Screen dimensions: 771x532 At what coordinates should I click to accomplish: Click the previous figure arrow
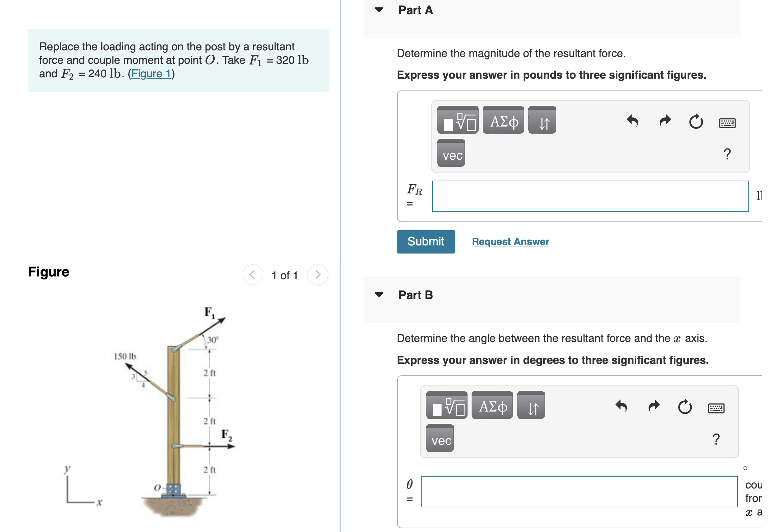pos(252,274)
